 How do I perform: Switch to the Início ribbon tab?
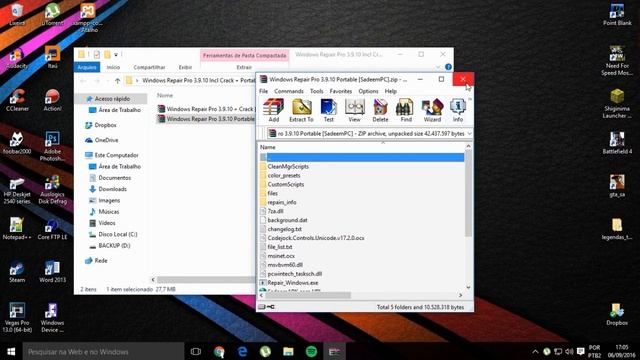click(113, 67)
